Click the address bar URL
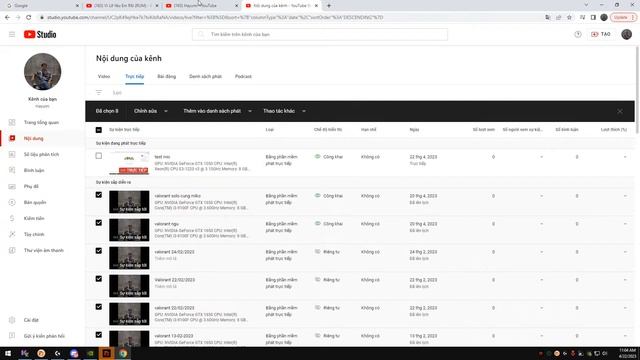Screen dimensions: 640x360 click(215, 17)
